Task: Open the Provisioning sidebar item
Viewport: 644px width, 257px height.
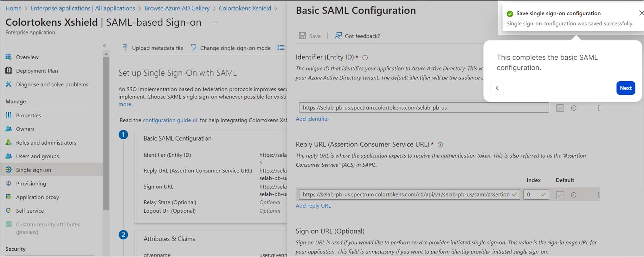Action: click(x=31, y=184)
